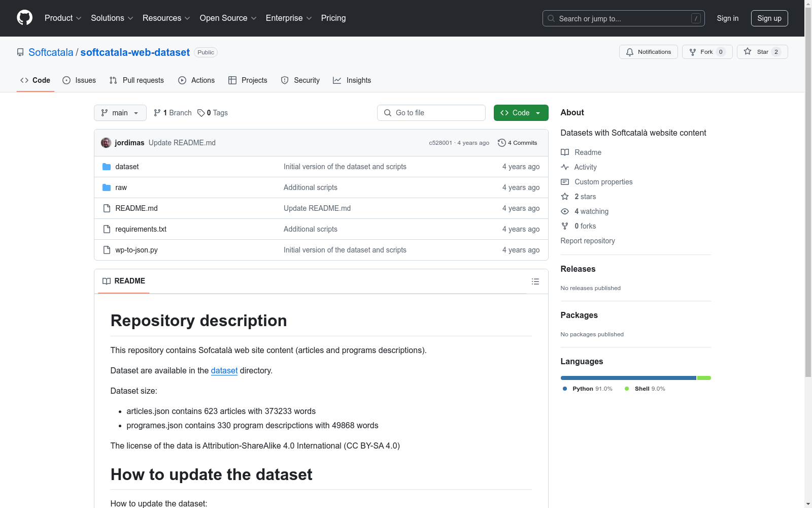Click the Fork button's fork icon

point(693,52)
